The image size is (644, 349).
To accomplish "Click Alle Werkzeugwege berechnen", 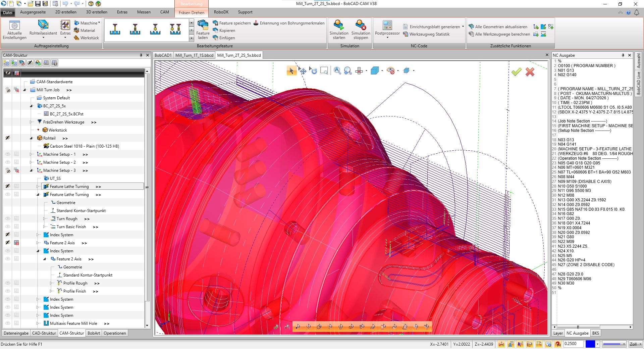I will tap(499, 34).
